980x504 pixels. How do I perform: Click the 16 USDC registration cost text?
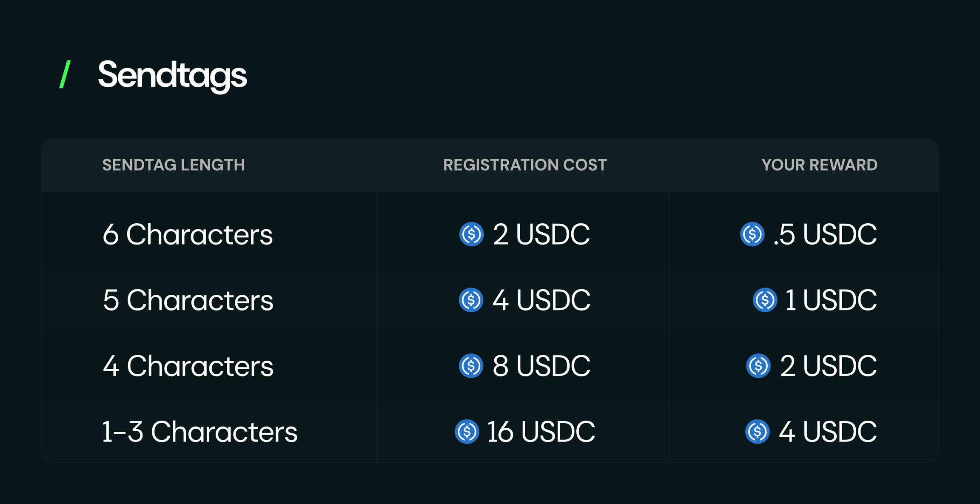[541, 432]
